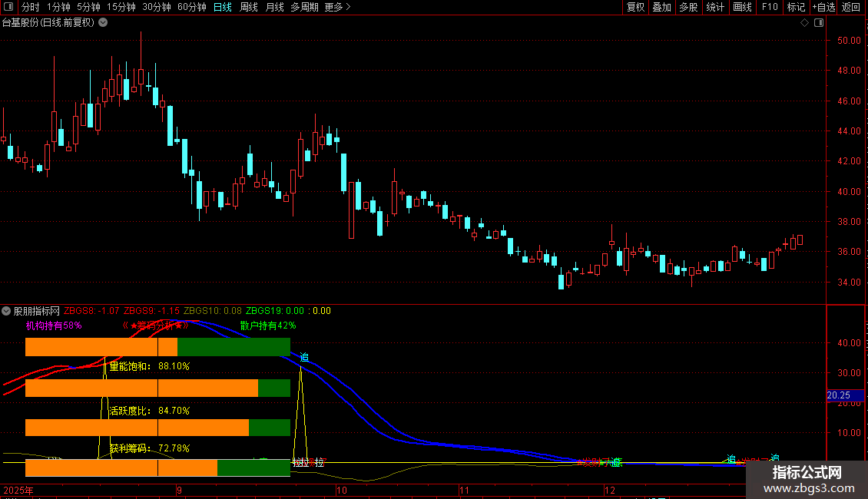
Task: Switch to 周线 weekly chart
Action: pos(249,7)
